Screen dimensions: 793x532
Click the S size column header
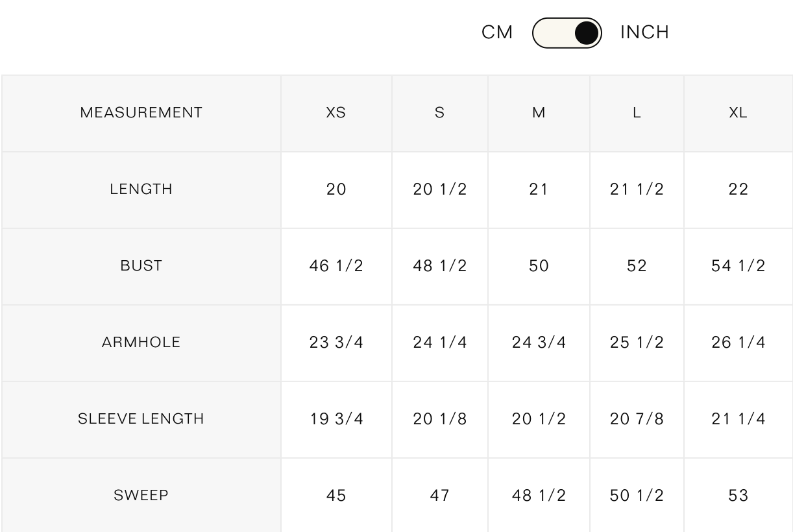coord(440,113)
